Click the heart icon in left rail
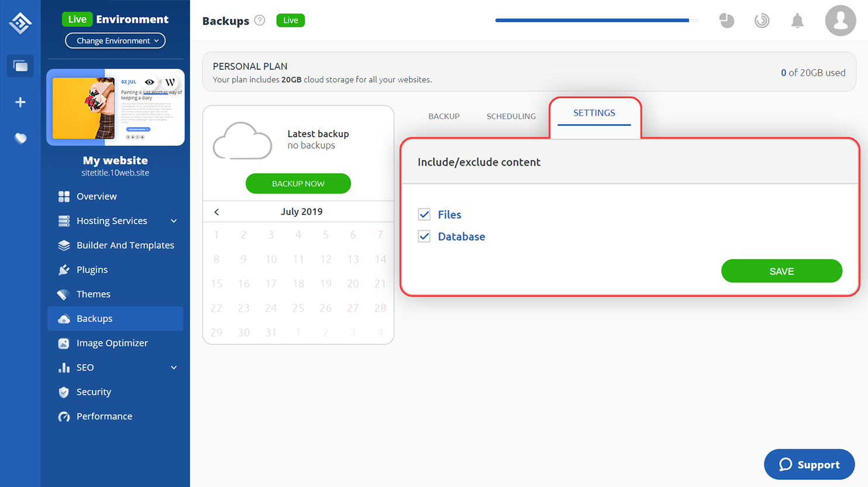This screenshot has height=487, width=868. (20, 139)
